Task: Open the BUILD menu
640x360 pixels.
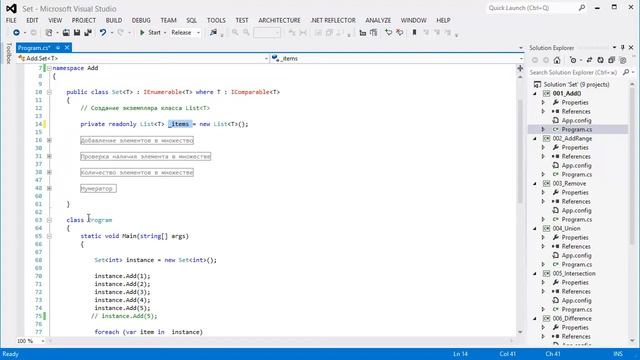Action: coord(114,20)
